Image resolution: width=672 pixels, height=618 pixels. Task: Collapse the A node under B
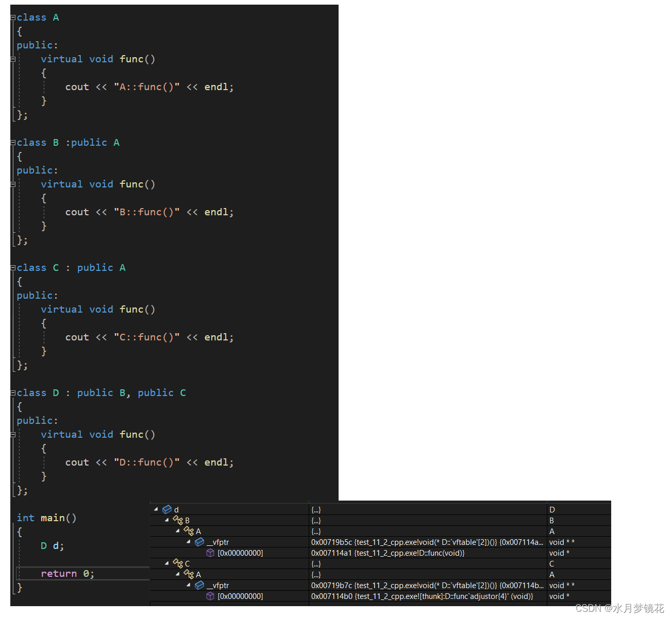pyautogui.click(x=177, y=531)
